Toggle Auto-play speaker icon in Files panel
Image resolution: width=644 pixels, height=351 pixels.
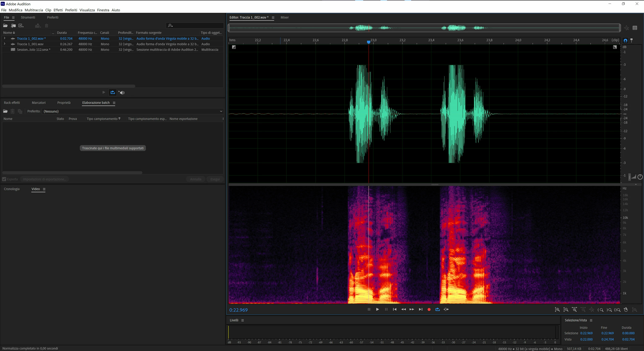pos(122,93)
